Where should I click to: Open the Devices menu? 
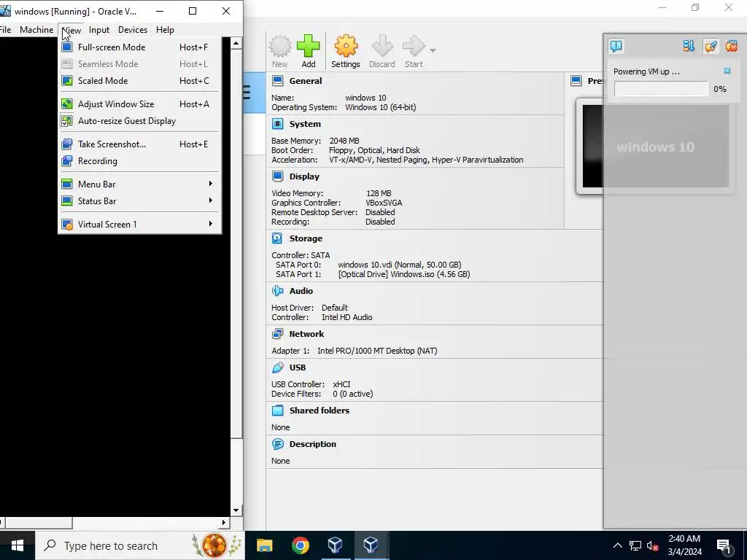click(133, 29)
